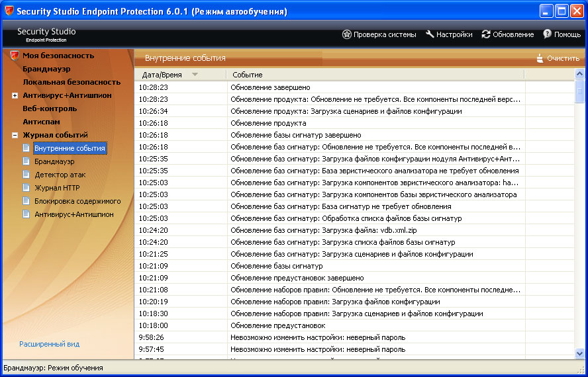Image resolution: width=588 pixels, height=377 pixels.
Task: Open Блокировка содержимого log
Action: coord(77,201)
